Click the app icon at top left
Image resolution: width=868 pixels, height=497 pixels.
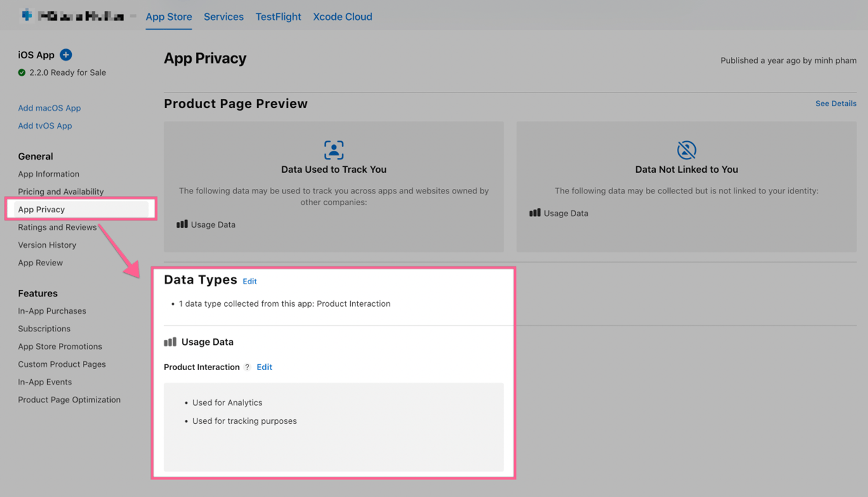point(27,15)
